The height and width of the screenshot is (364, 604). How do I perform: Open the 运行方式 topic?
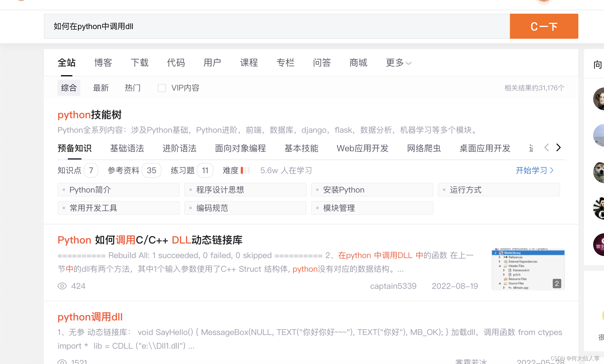tap(499, 190)
